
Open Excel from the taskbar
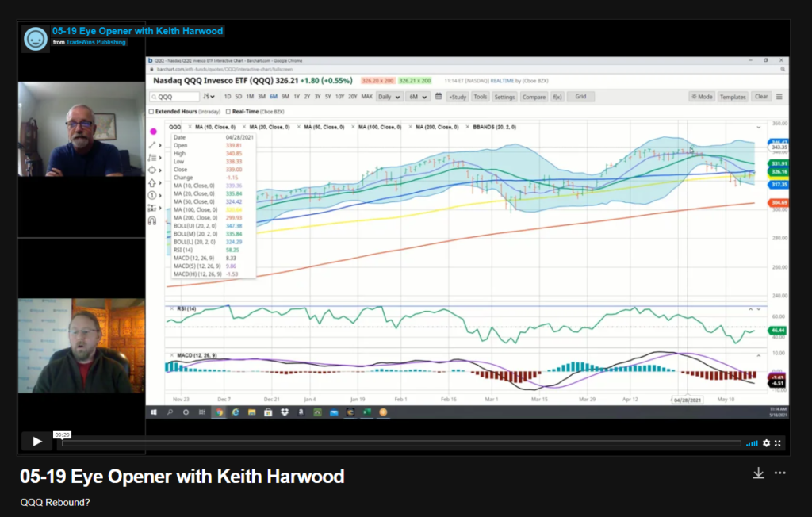coord(366,412)
